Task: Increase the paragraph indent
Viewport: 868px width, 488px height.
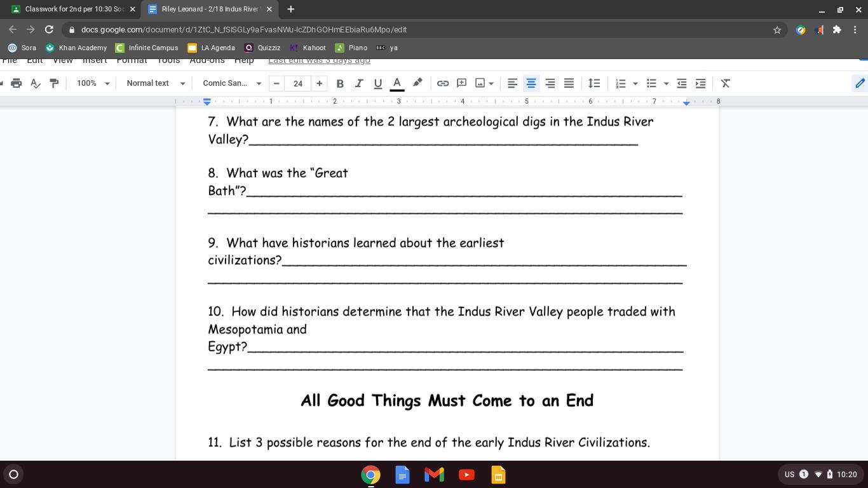Action: point(700,83)
